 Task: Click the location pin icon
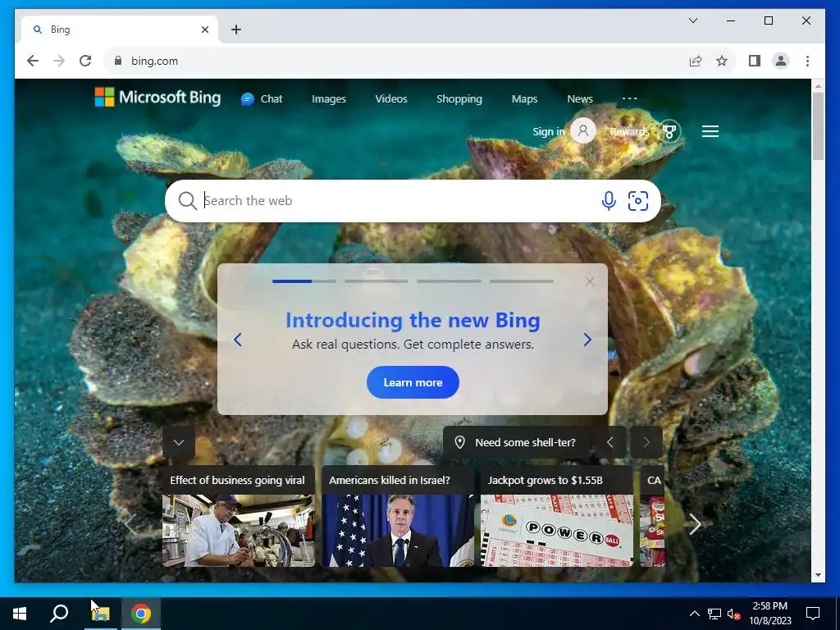[459, 442]
